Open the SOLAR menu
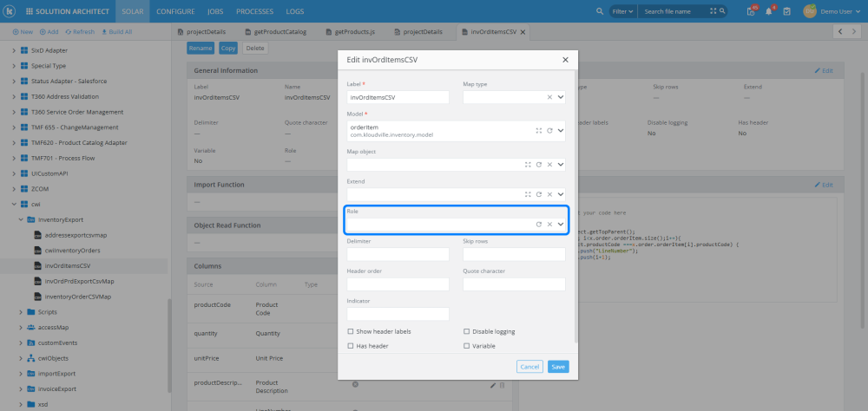Image resolution: width=868 pixels, height=411 pixels. pos(132,11)
